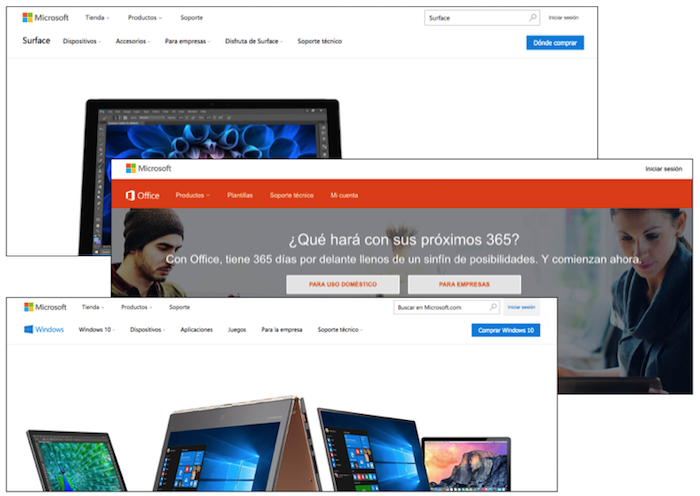Open Para la empresa on the Windows page
700x496 pixels.
coord(282,329)
